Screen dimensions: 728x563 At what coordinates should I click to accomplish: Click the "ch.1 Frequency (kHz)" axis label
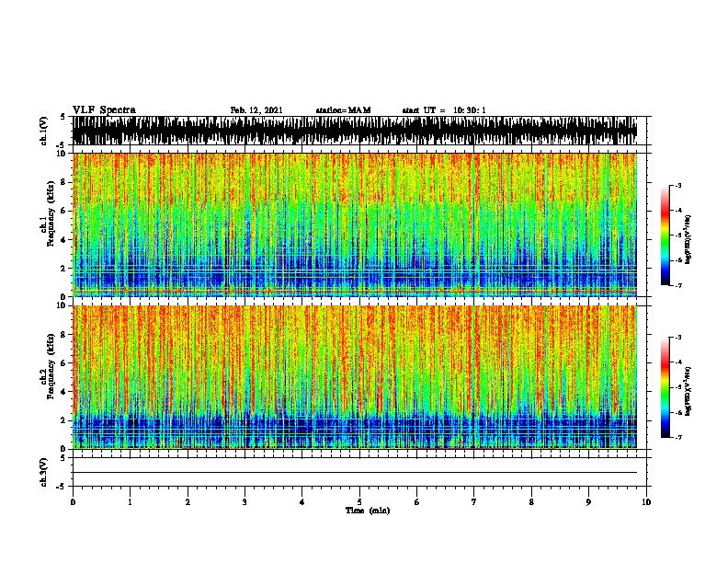point(47,213)
